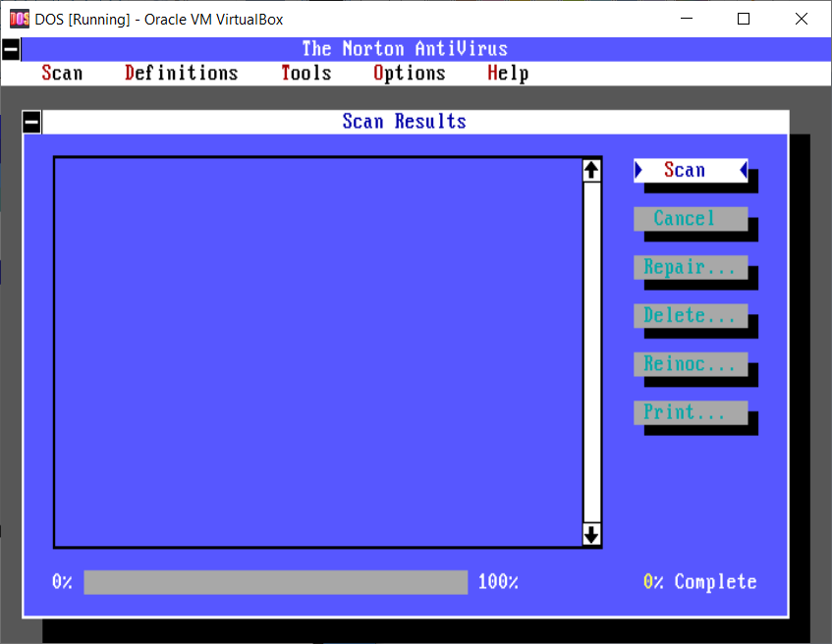Click the "0% Complete" status text
This screenshot has height=644, width=832.
tap(700, 582)
